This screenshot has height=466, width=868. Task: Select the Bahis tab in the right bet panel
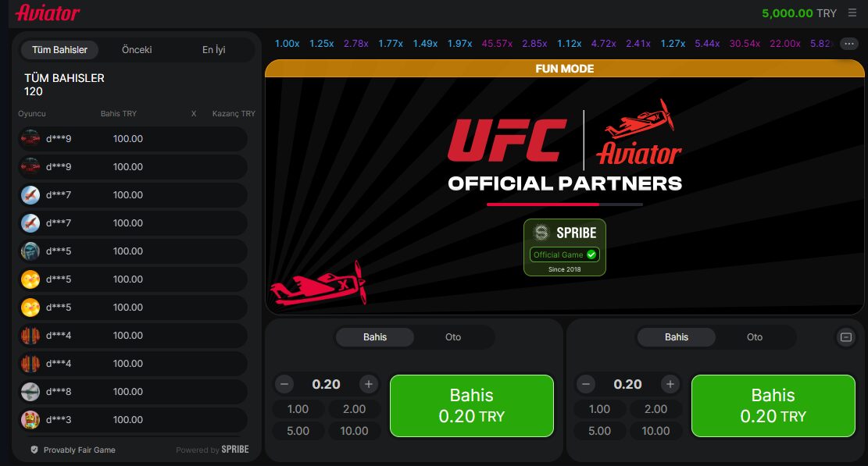click(x=677, y=337)
